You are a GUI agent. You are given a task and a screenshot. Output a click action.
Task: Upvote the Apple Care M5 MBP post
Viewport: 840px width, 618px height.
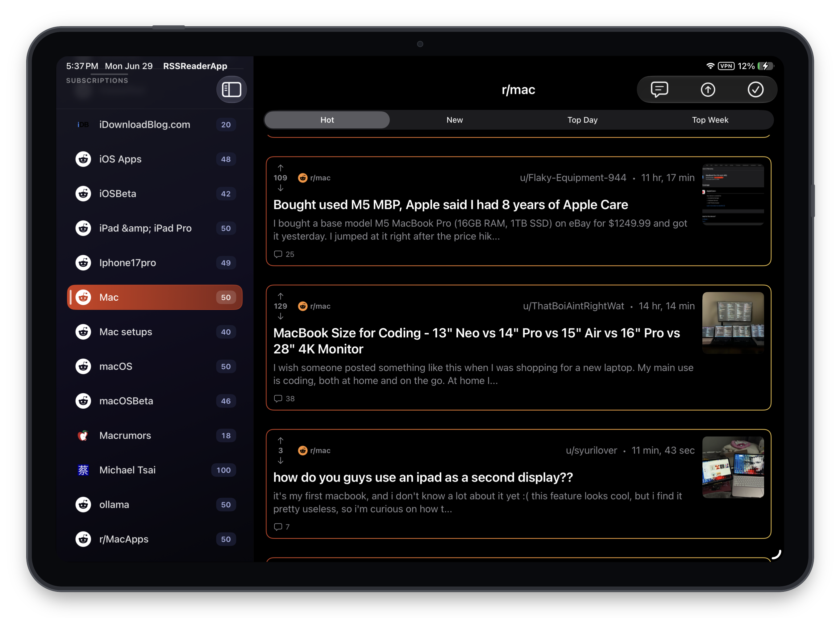pyautogui.click(x=280, y=168)
